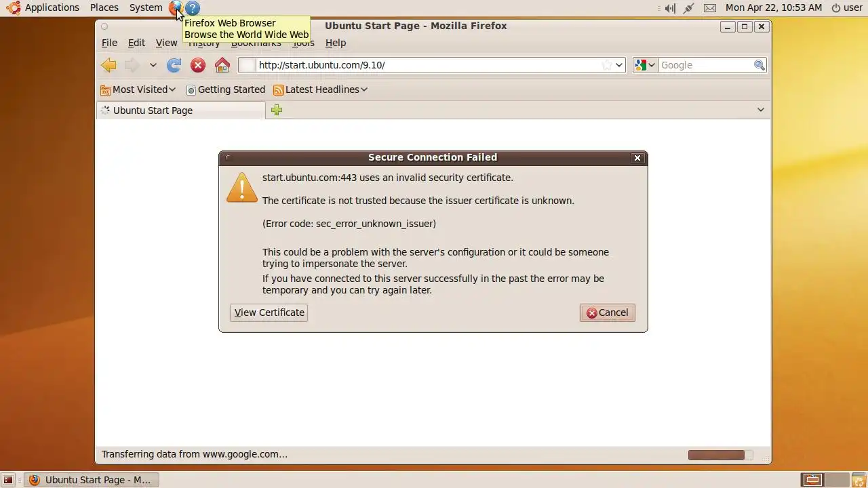
Task: Switch to the second workspace in switcher
Action: [837, 480]
